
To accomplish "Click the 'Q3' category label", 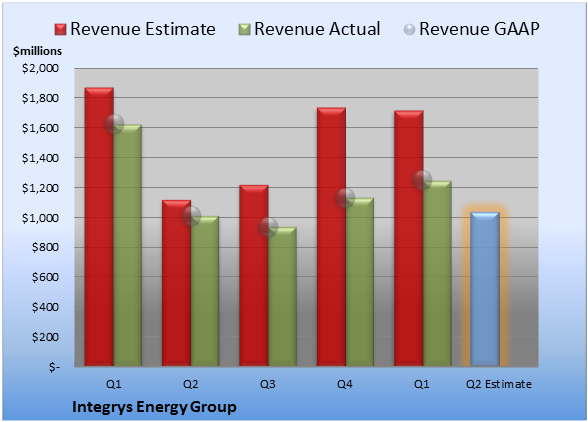I will (x=268, y=384).
